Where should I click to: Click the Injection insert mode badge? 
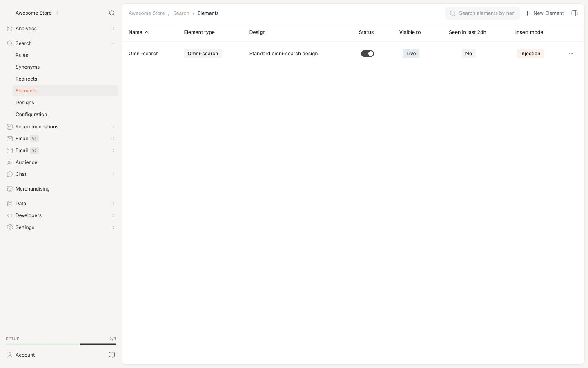(530, 54)
